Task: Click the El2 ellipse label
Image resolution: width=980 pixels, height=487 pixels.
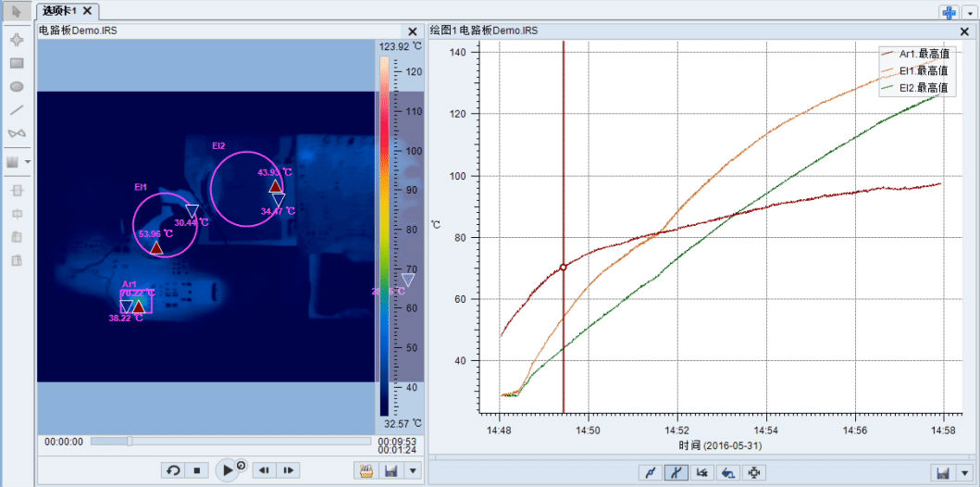Action: [x=218, y=145]
